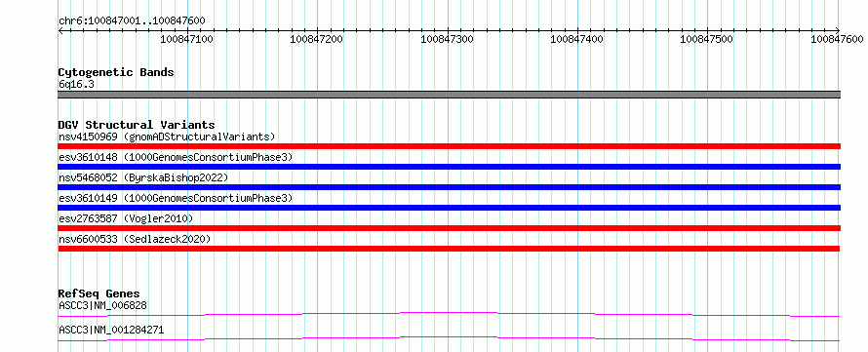This screenshot has width=868, height=352.
Task: Select the red bar for nsv4150969
Action: (449, 146)
